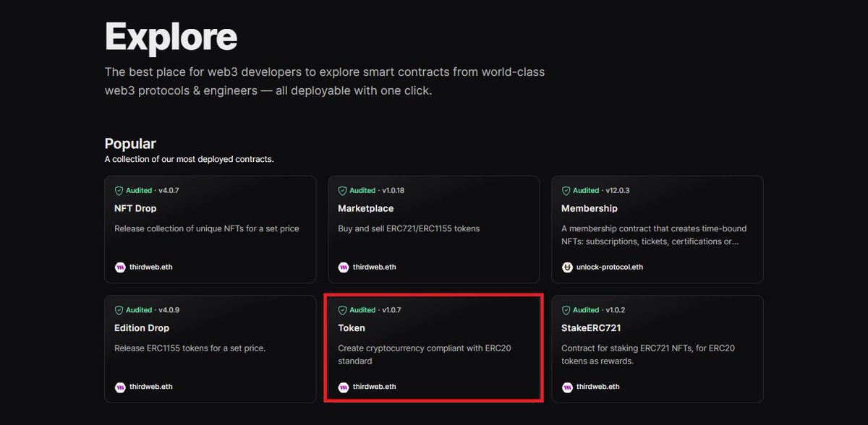This screenshot has height=425, width=868.
Task: Click the Popular section heading
Action: pos(130,144)
